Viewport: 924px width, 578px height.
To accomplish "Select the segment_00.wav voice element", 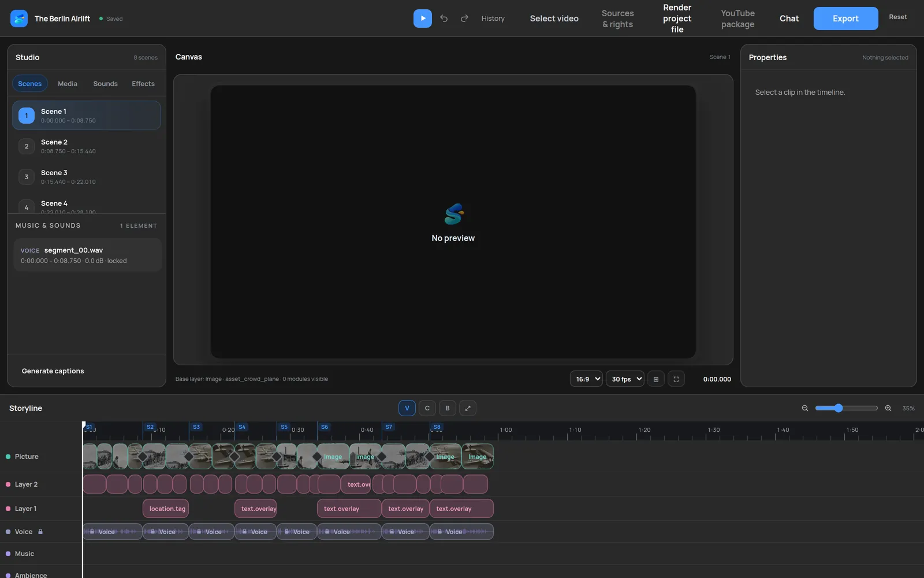I will (x=87, y=255).
